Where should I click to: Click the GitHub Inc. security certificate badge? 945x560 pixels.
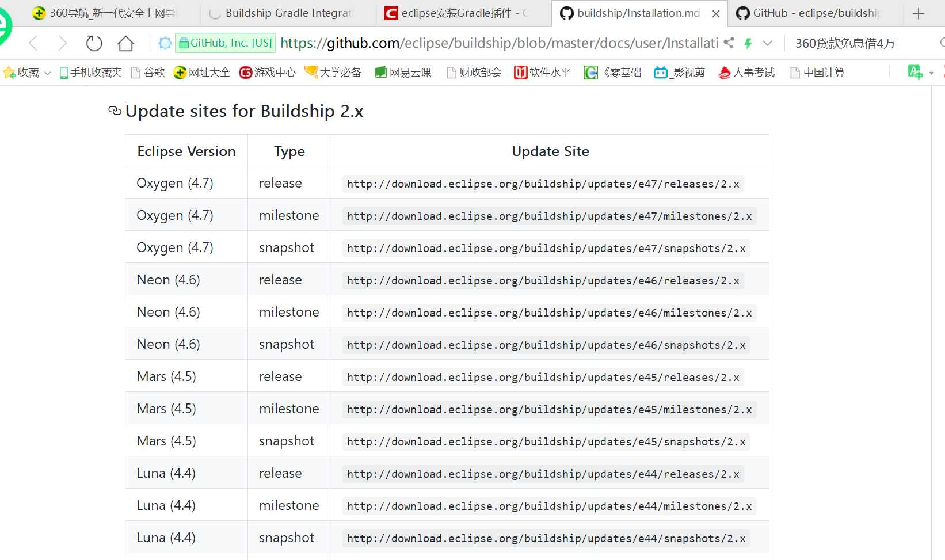point(225,43)
